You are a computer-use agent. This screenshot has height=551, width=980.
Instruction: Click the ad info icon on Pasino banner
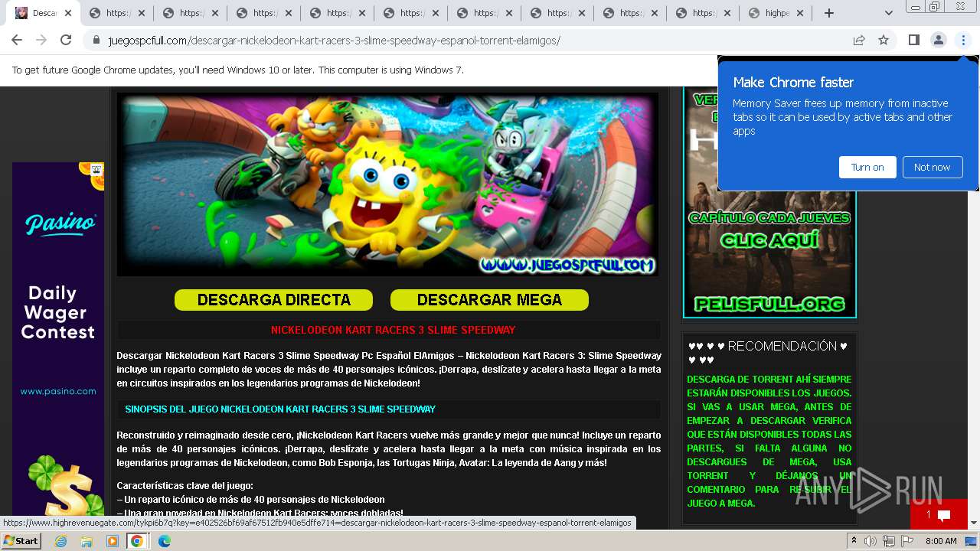click(x=96, y=168)
